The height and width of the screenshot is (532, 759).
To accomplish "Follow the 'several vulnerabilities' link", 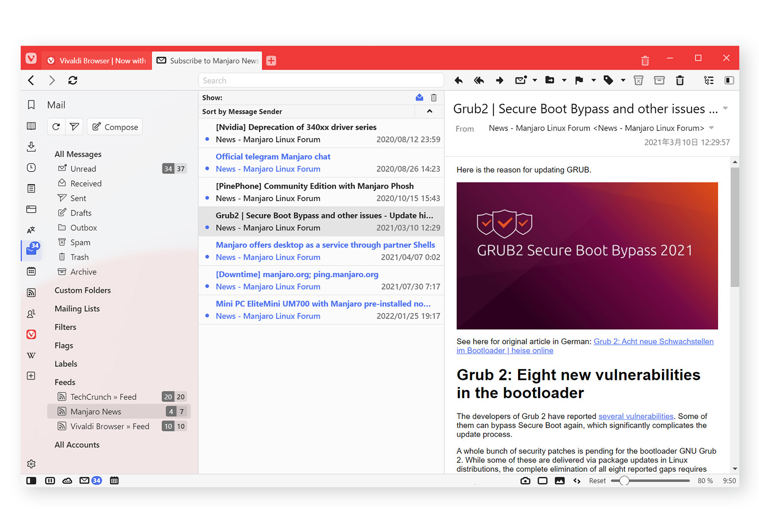I will (636, 416).
